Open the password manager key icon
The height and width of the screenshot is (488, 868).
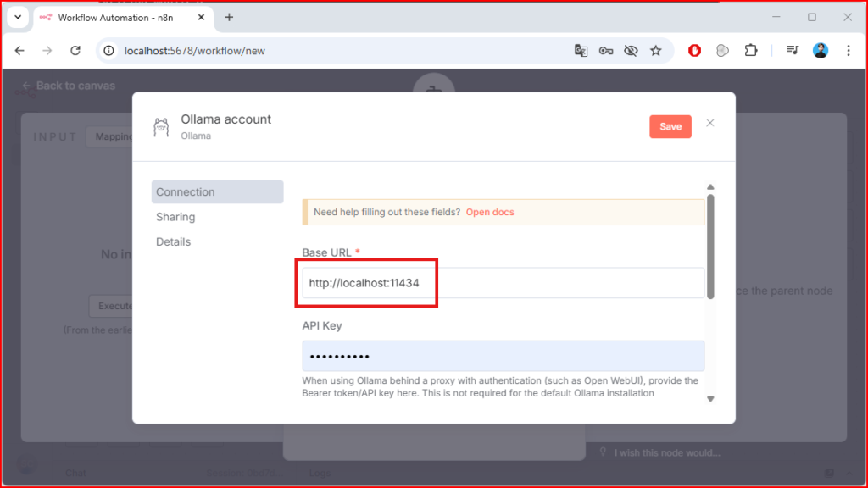coord(605,51)
